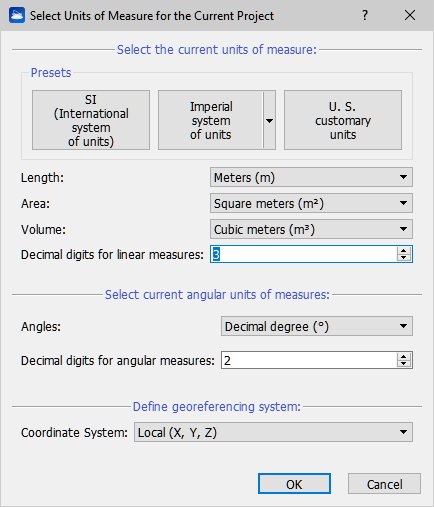Open the Area units dropdown

pos(311,203)
